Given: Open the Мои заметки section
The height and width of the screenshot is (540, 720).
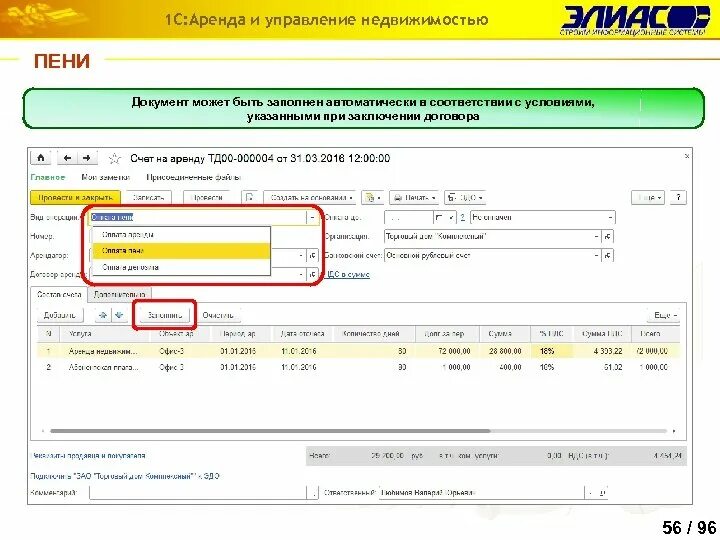Looking at the screenshot, I should [105, 177].
